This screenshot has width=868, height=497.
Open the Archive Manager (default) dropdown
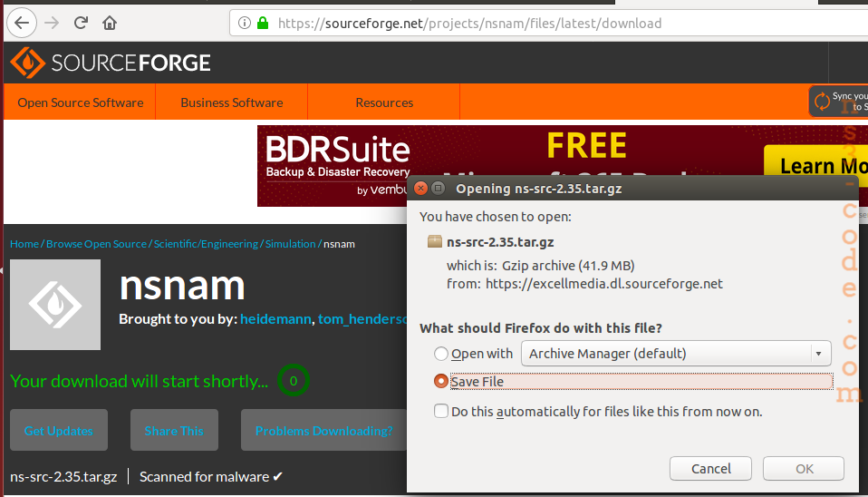coord(676,354)
